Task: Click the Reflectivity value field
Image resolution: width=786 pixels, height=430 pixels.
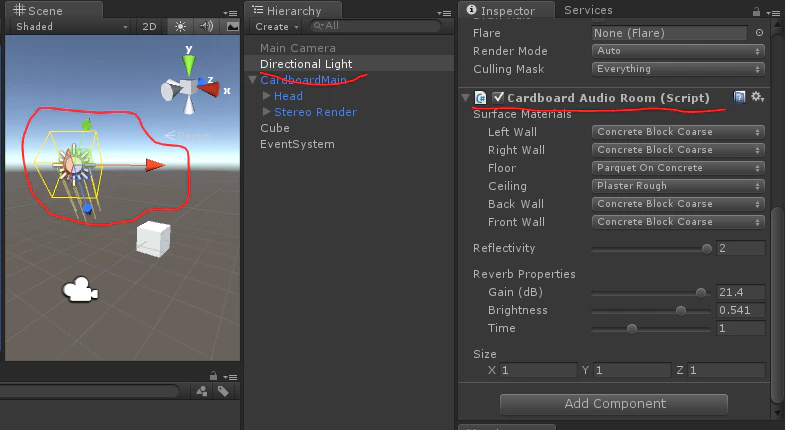Action: 741,248
